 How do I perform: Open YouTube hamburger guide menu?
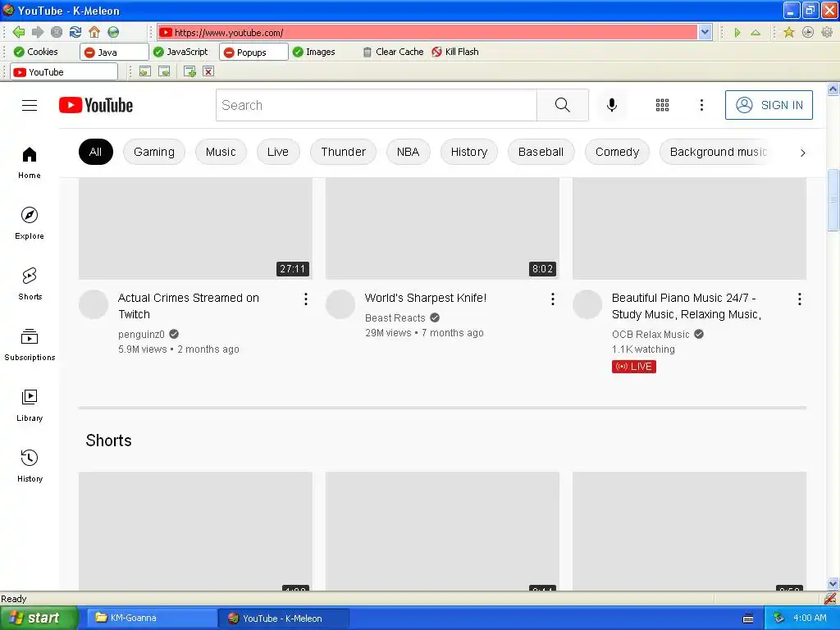click(x=30, y=105)
